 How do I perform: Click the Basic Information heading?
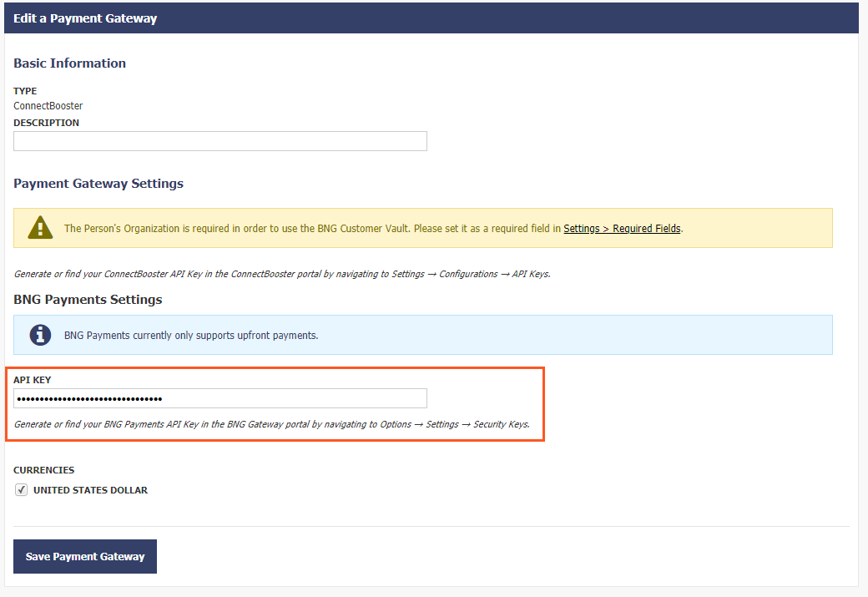[70, 63]
